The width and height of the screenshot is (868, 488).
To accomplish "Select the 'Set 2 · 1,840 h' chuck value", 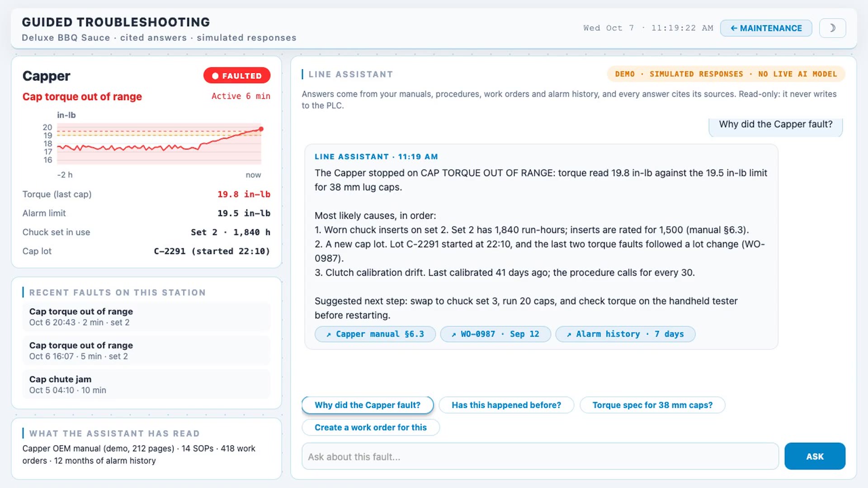I will click(x=231, y=232).
